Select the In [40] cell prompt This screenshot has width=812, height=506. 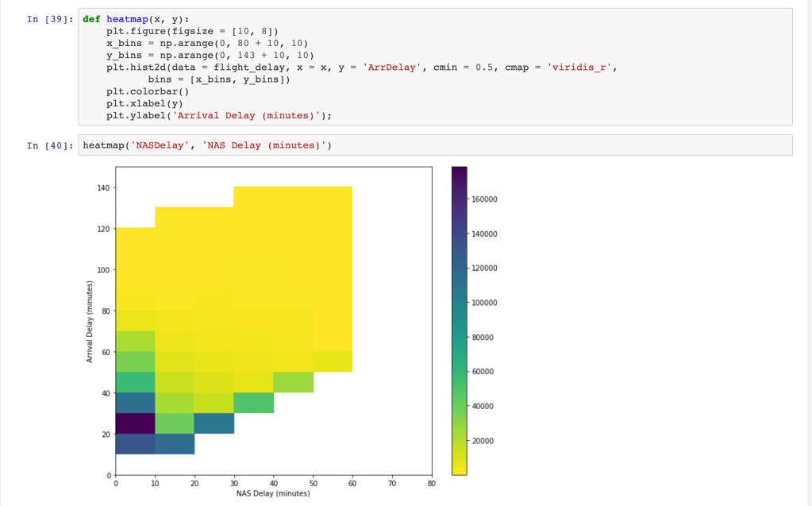(49, 145)
